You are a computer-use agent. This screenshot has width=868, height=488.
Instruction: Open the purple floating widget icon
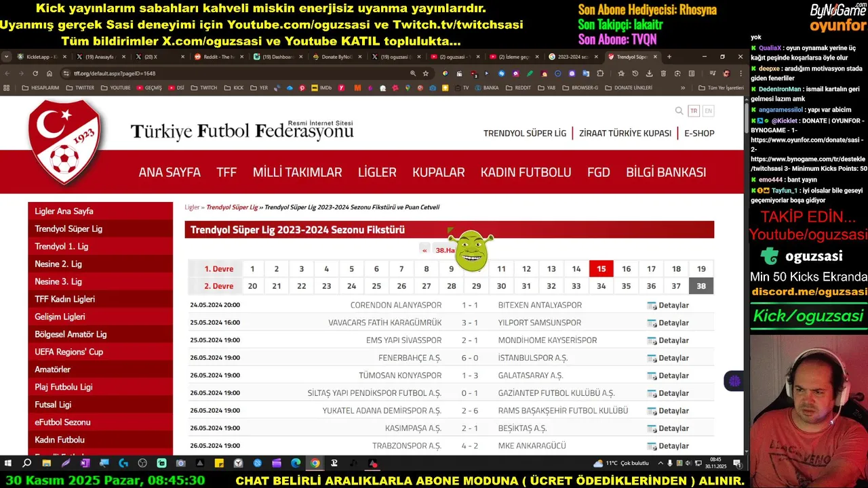point(734,381)
